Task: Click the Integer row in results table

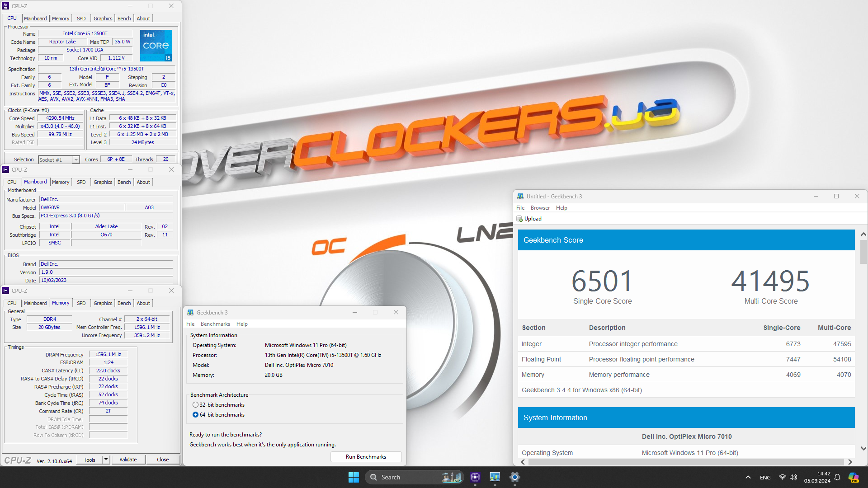Action: click(x=686, y=344)
